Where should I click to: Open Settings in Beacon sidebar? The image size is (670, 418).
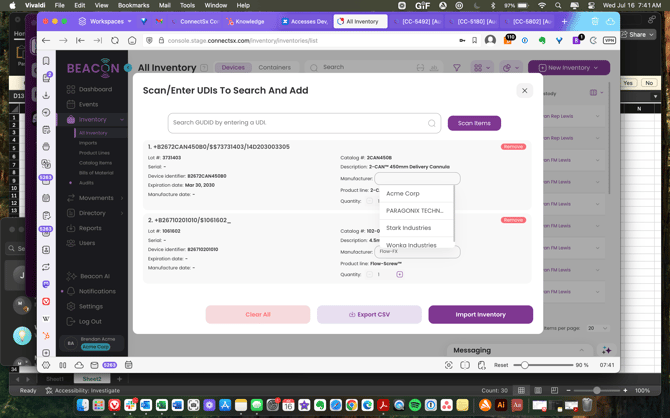[91, 306]
